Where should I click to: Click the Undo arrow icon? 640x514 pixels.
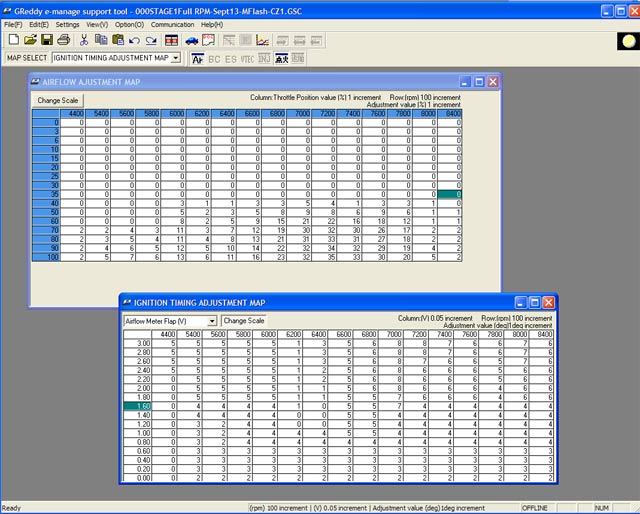tap(134, 40)
